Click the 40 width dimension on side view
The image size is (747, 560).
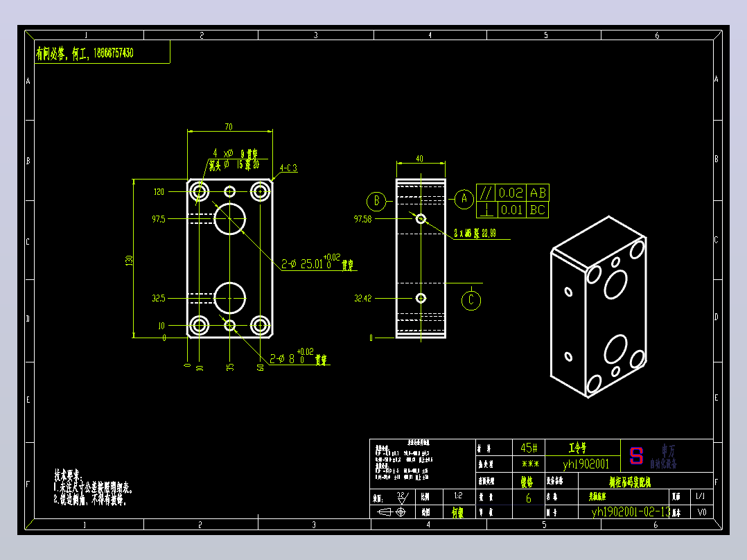click(419, 159)
